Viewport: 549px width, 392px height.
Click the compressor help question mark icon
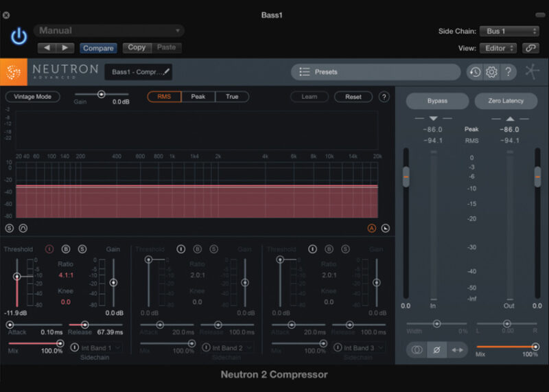[384, 97]
